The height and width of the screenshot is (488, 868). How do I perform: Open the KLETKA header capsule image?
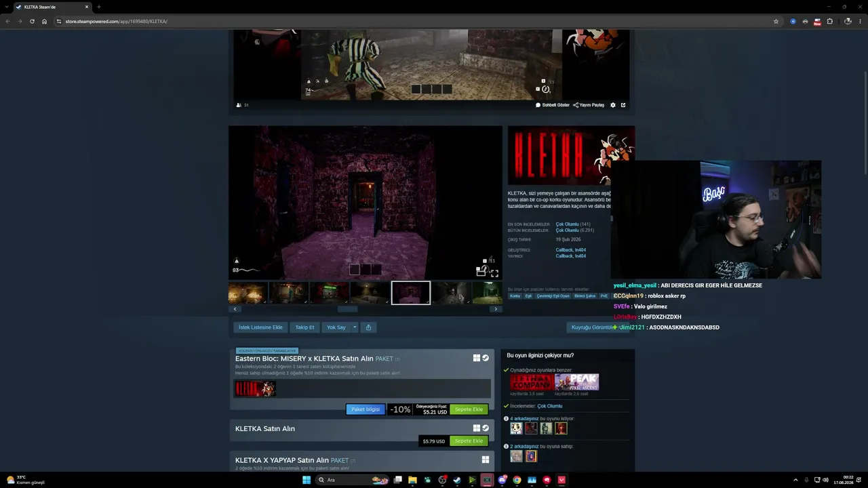tap(571, 155)
